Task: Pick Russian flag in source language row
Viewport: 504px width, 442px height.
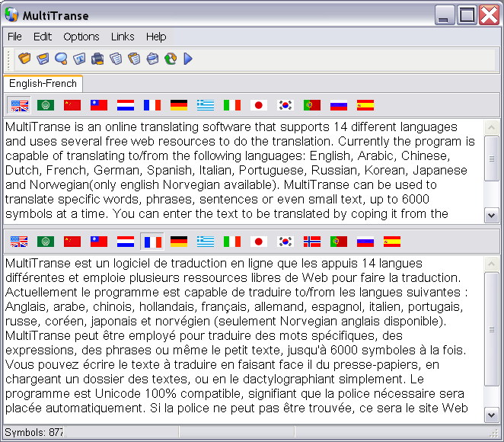Action: (x=339, y=105)
